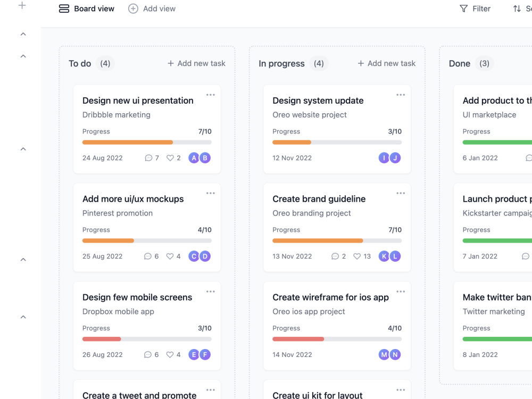Open more options on Design few mobile screens card
This screenshot has width=532, height=399.
point(210,292)
